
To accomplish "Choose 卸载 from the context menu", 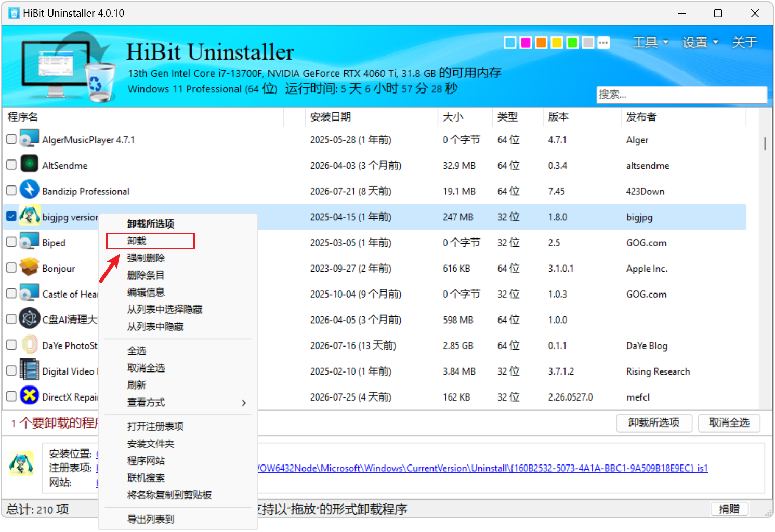I will click(178, 241).
